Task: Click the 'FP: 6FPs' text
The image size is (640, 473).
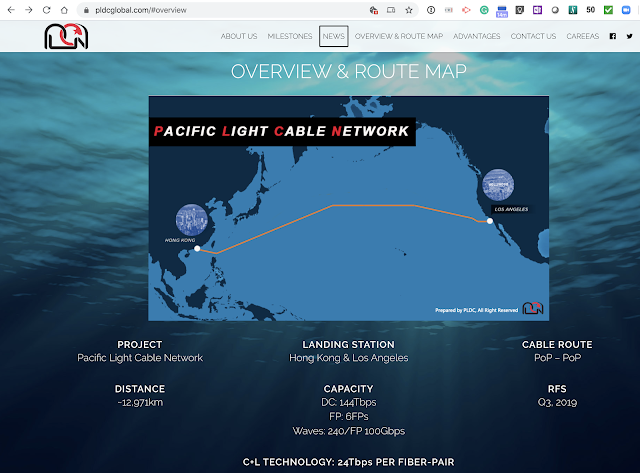Action: pyautogui.click(x=349, y=417)
